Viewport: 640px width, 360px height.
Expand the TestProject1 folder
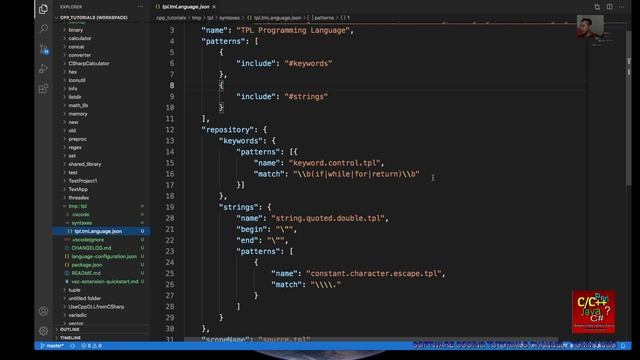point(83,181)
